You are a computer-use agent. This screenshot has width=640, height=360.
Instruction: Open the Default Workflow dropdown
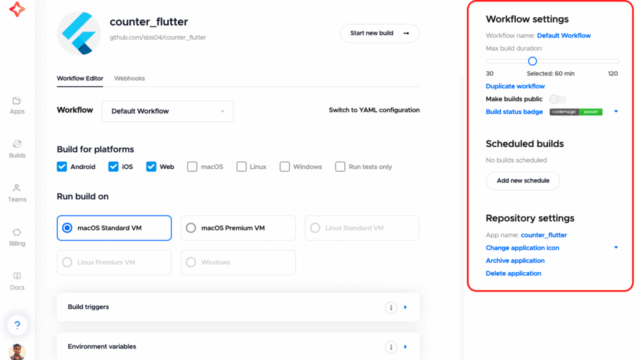168,111
